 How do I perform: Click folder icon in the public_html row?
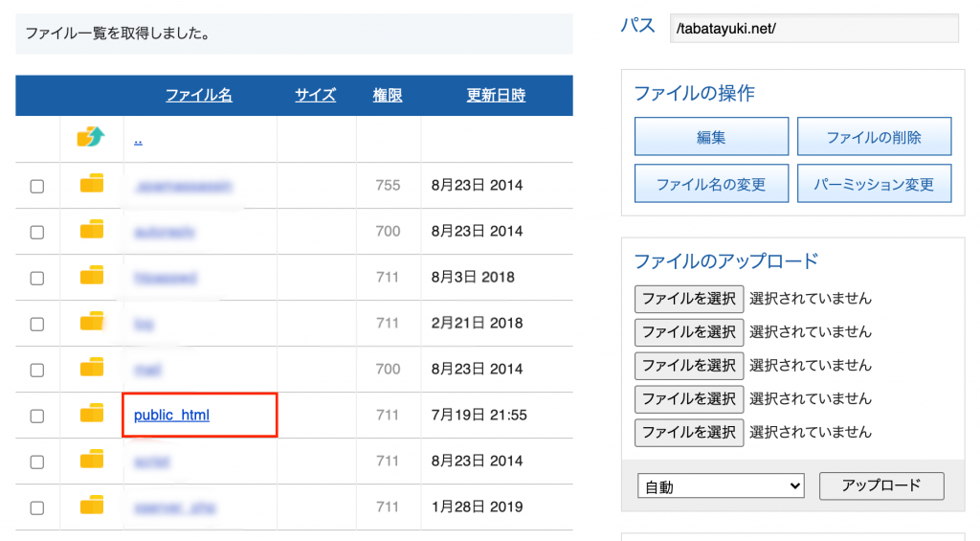tap(92, 414)
